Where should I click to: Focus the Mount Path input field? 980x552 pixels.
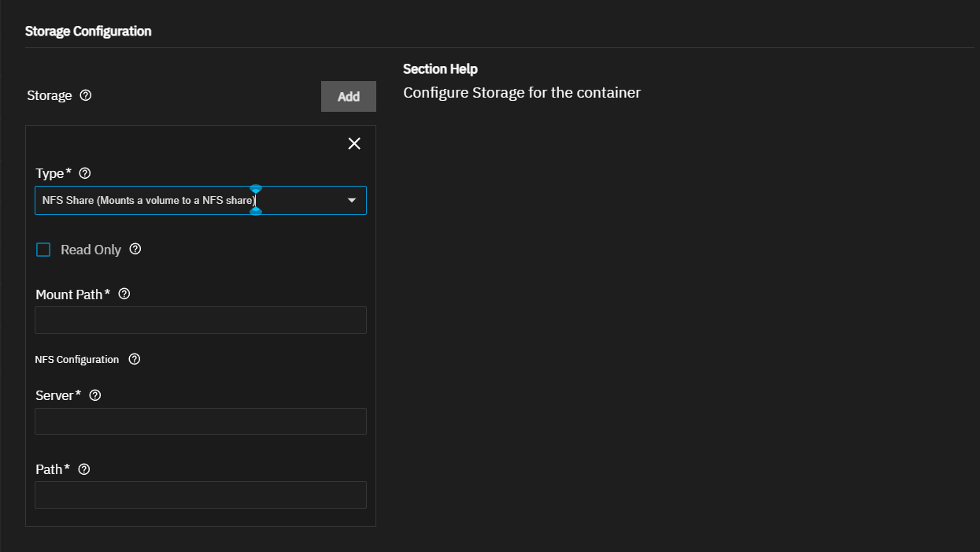click(201, 320)
